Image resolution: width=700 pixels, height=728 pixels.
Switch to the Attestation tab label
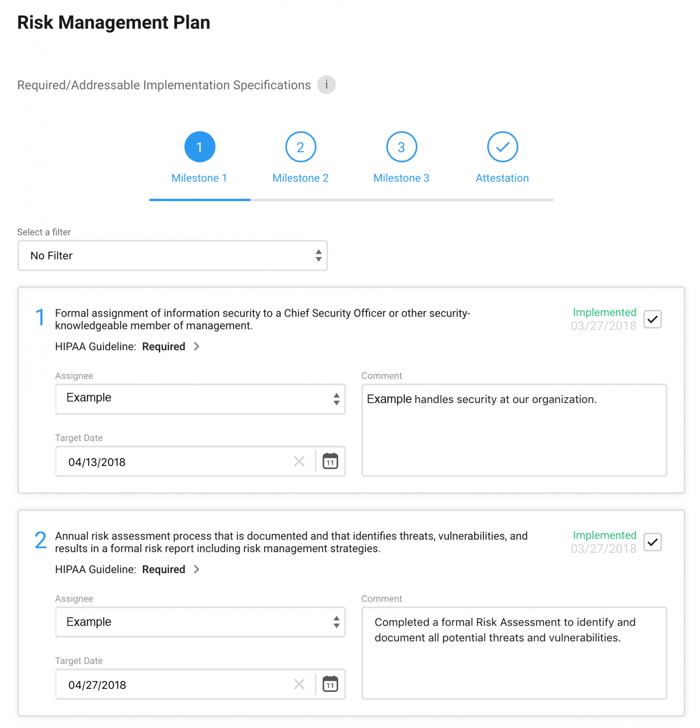[502, 178]
